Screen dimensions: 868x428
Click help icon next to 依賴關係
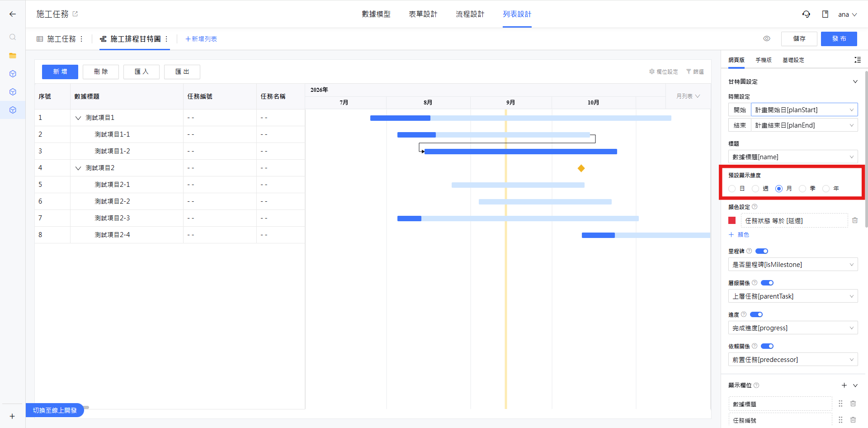pos(755,346)
